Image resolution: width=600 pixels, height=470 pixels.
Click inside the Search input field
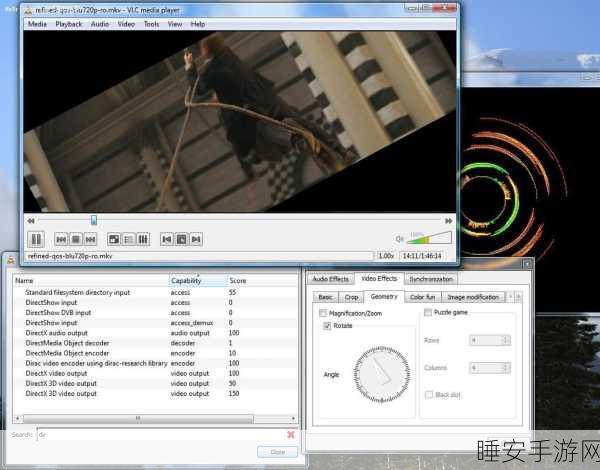161,435
